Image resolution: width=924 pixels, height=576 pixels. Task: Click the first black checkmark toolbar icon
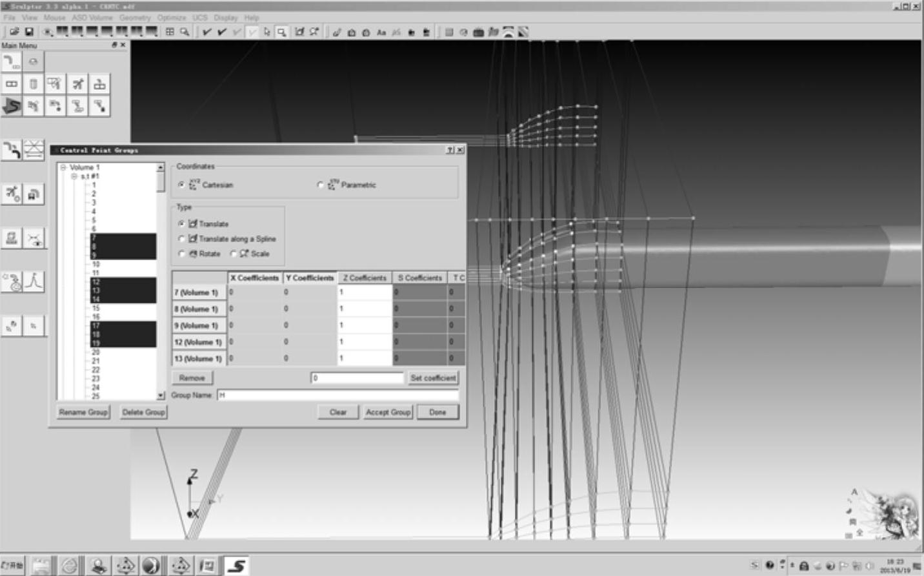point(206,32)
